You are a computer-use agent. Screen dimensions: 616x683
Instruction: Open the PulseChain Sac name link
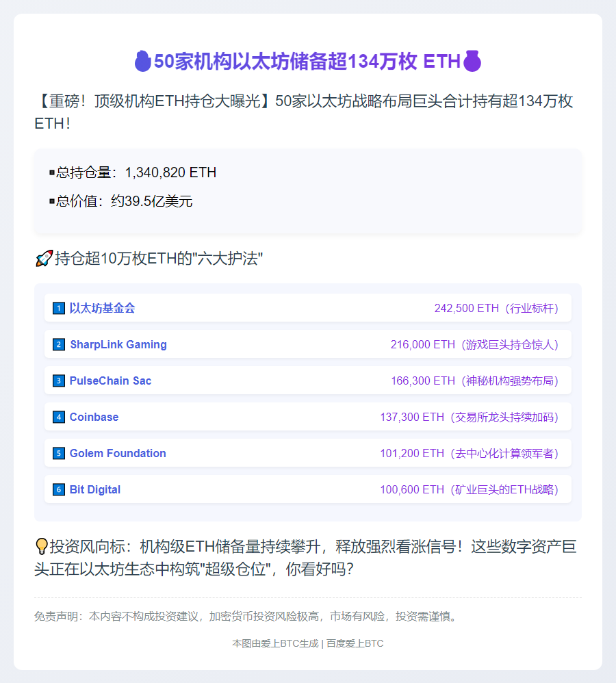pyautogui.click(x=110, y=381)
